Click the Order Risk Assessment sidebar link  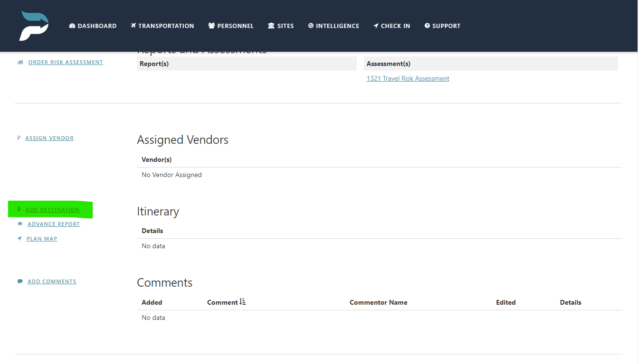tap(65, 62)
